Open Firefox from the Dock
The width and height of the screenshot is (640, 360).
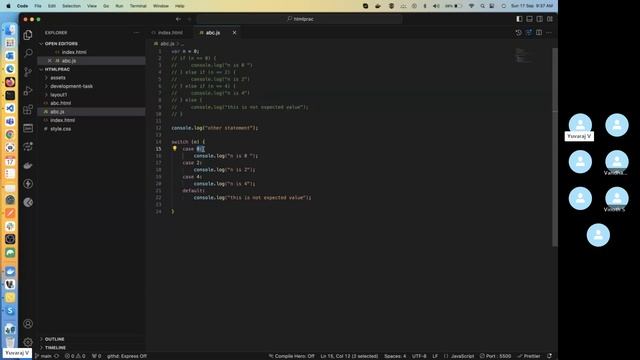coord(10,82)
